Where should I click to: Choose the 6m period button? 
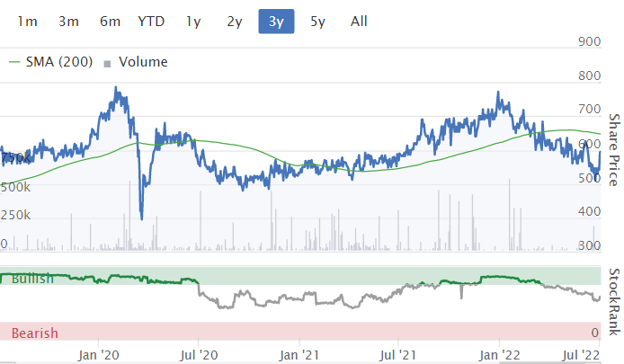coord(111,21)
